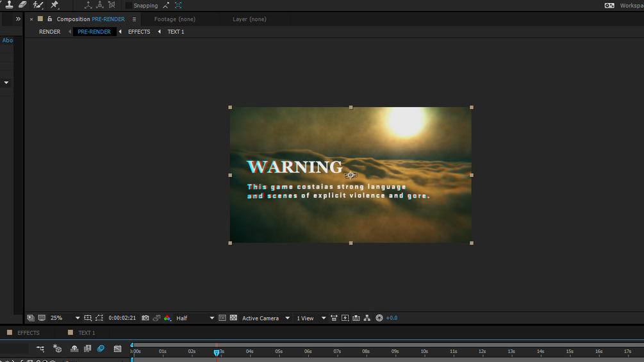Open the Composition panel menu
The image size is (644, 362).
[x=135, y=19]
